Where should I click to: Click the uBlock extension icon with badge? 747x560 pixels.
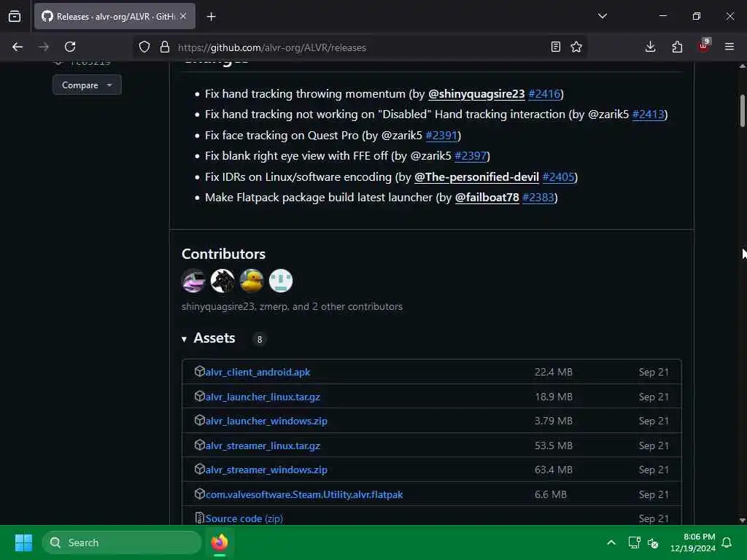pyautogui.click(x=704, y=46)
